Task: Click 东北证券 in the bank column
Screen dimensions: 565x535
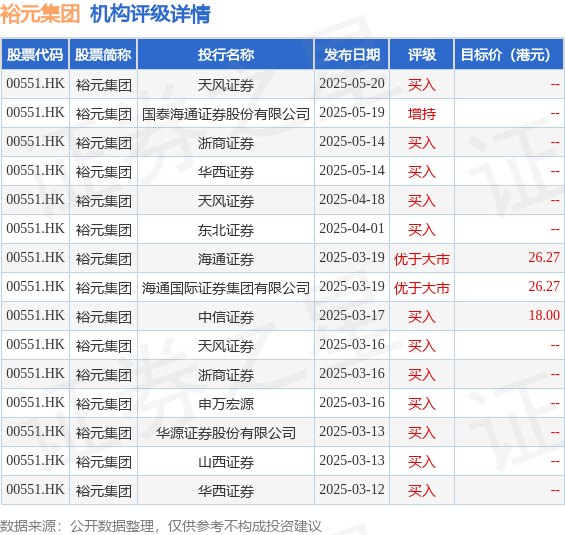Action: pos(226,230)
